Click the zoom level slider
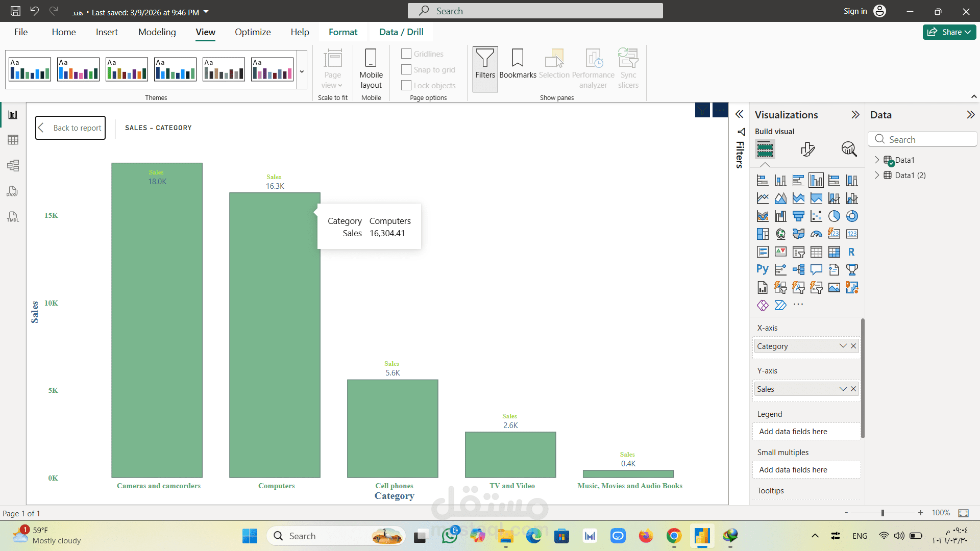980x551 pixels. point(883,513)
